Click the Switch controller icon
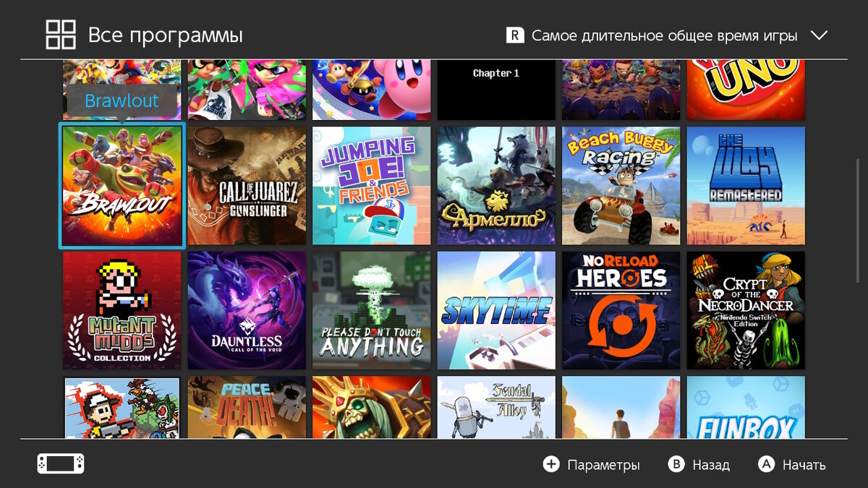Image resolution: width=868 pixels, height=488 pixels. pos(61,464)
